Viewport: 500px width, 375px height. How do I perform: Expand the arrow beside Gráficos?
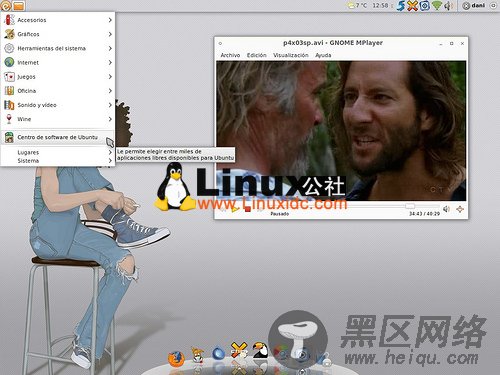[110, 34]
